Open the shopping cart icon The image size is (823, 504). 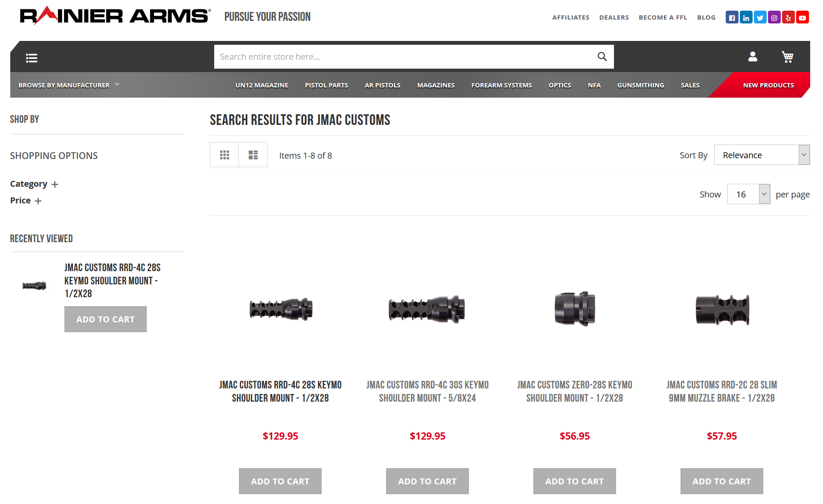tap(787, 56)
